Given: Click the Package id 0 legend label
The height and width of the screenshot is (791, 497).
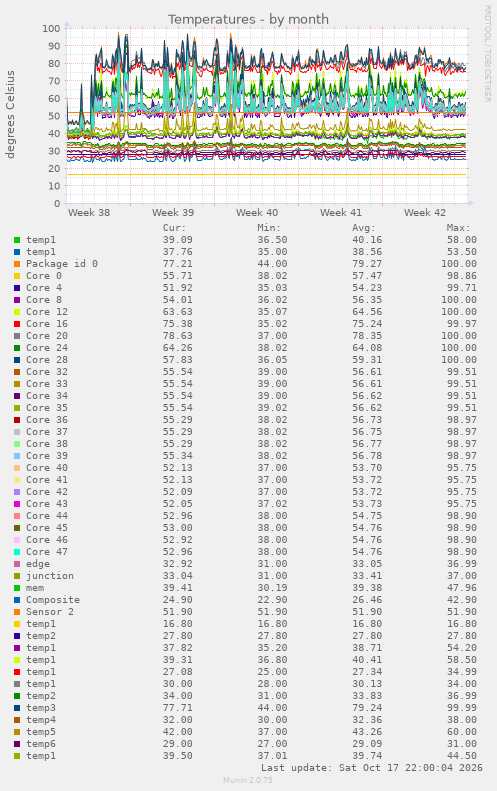Looking at the screenshot, I should [62, 264].
